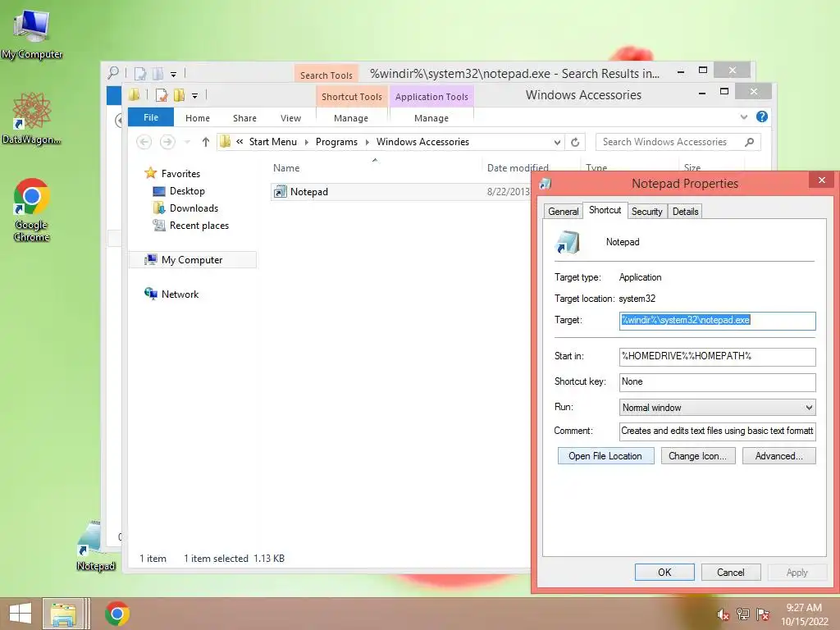The image size is (840, 630).
Task: Select the Notepad row in file list
Action: [400, 192]
